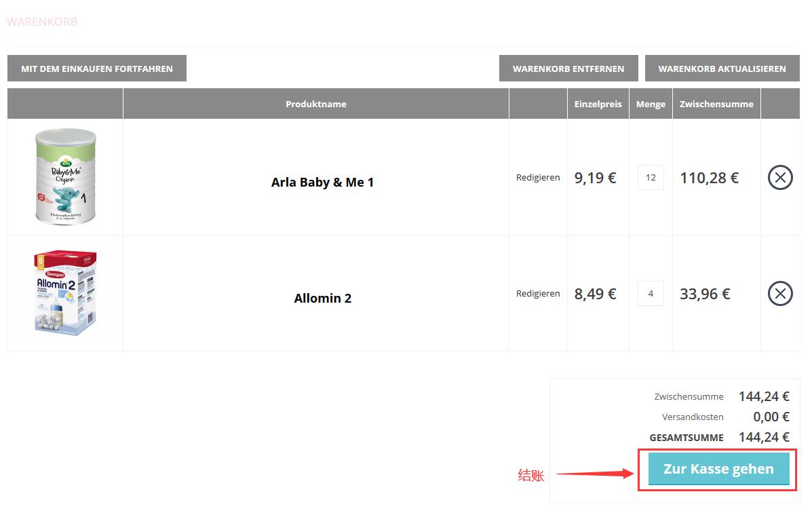812x513 pixels.
Task: View Allomin 2 product image
Action: [65, 292]
